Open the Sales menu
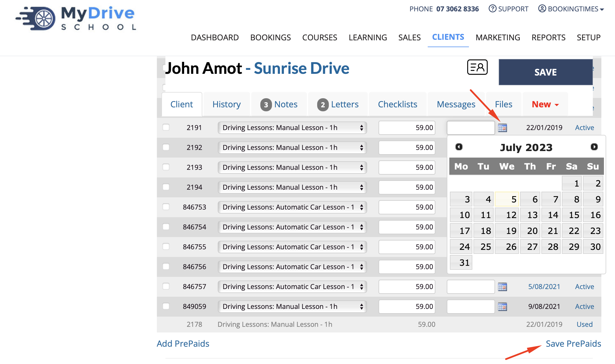 409,37
